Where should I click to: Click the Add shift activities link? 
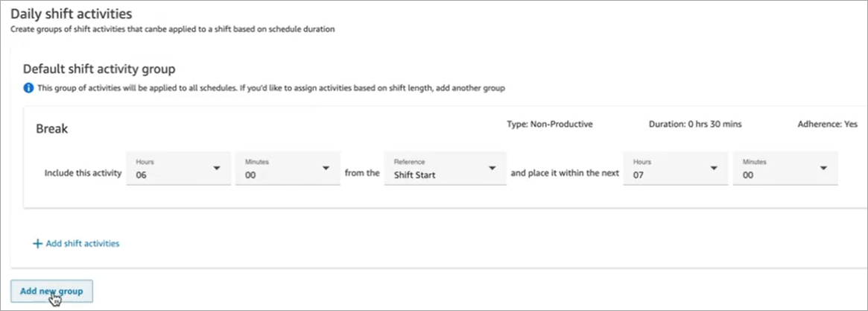82,243
